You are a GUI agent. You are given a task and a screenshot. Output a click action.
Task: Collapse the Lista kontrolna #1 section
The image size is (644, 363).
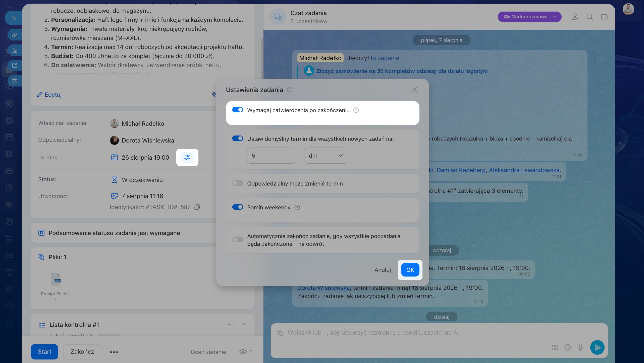tap(244, 325)
